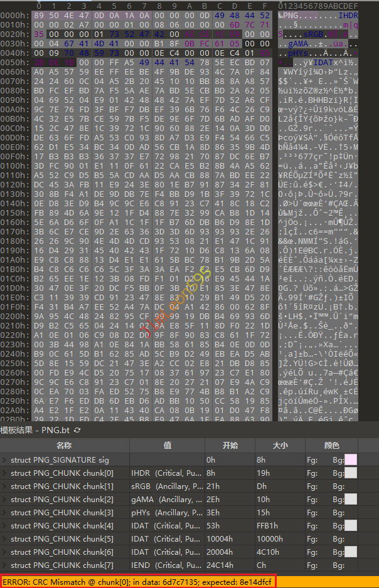Select the chunk[1] sRGB row
This screenshot has height=588, width=379.
point(63,486)
